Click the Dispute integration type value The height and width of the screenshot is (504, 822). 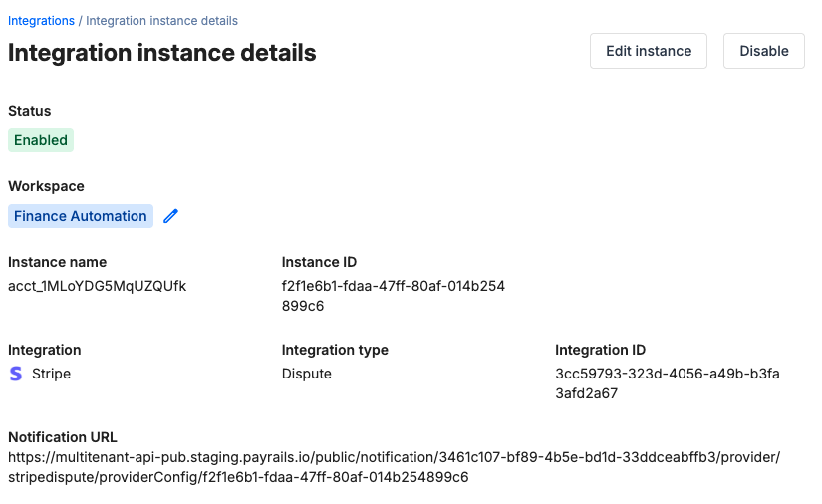[307, 374]
